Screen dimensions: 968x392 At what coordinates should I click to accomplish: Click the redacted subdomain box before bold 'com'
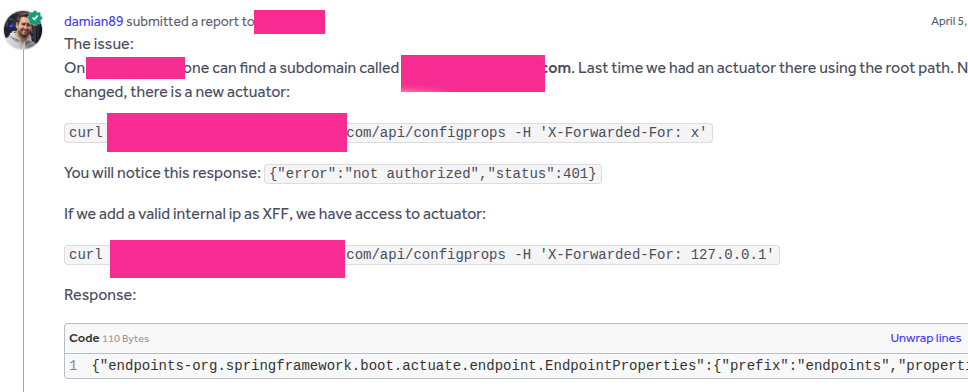click(473, 73)
